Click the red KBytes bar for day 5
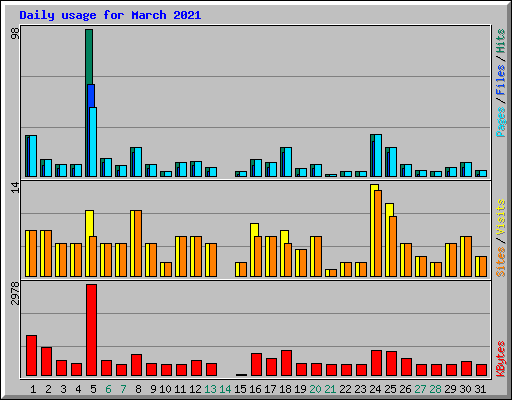Viewport: 512px width, 400px height. [x=91, y=330]
